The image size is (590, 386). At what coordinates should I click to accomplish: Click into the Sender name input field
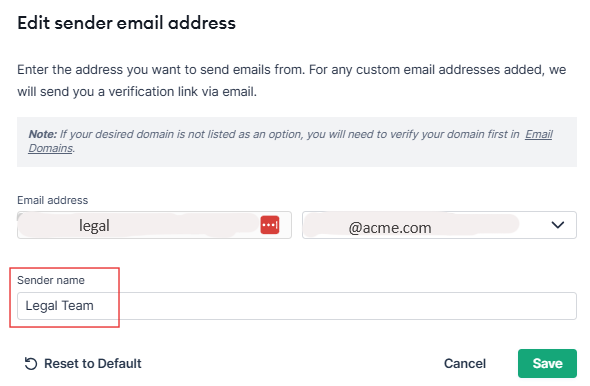297,306
